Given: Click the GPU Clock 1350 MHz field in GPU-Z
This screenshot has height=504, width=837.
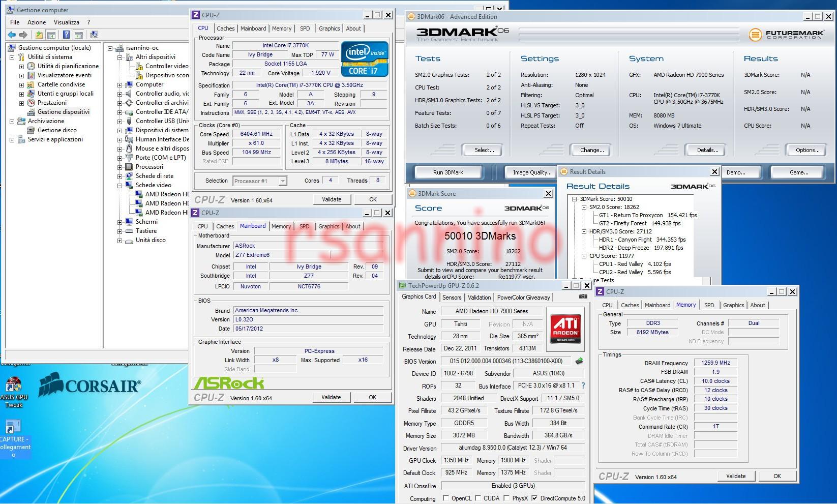Looking at the screenshot, I should 456,460.
